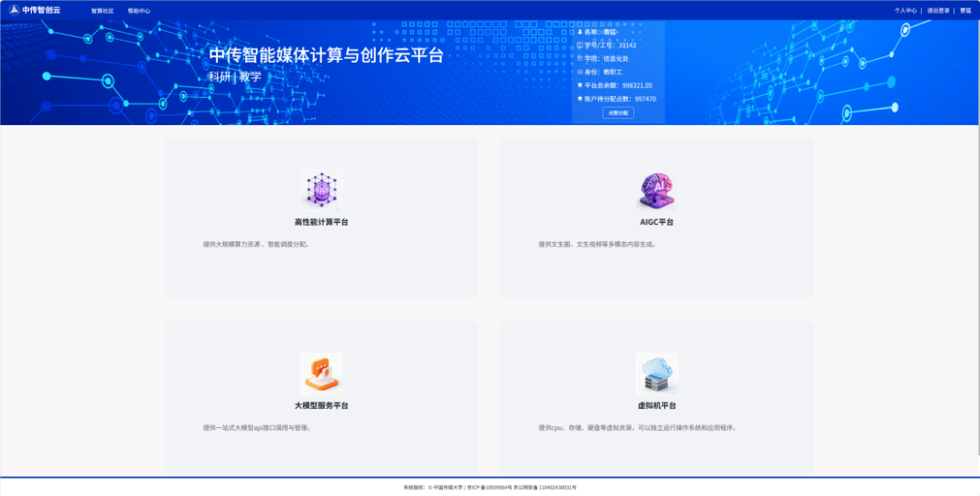Click the 学号/工号 value 10143

coord(628,45)
